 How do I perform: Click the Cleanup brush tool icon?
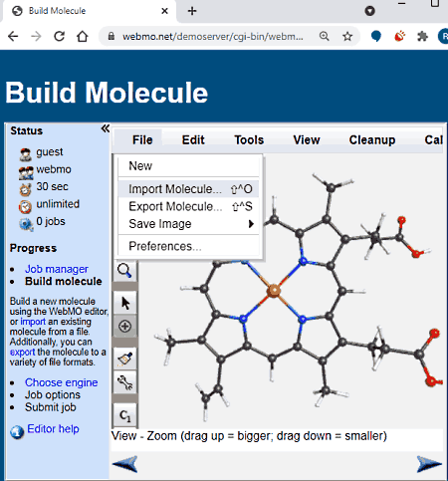[124, 360]
